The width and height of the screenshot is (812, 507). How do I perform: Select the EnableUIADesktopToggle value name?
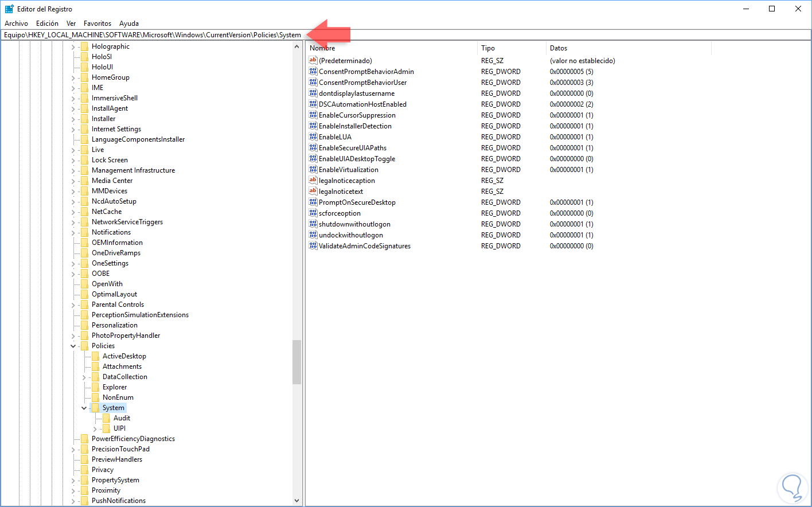[x=357, y=159]
